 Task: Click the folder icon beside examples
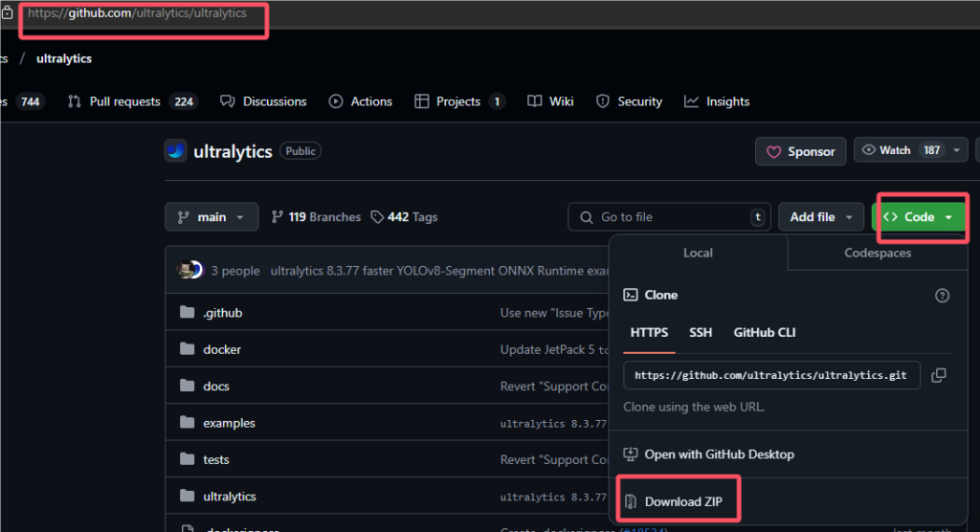pos(187,422)
